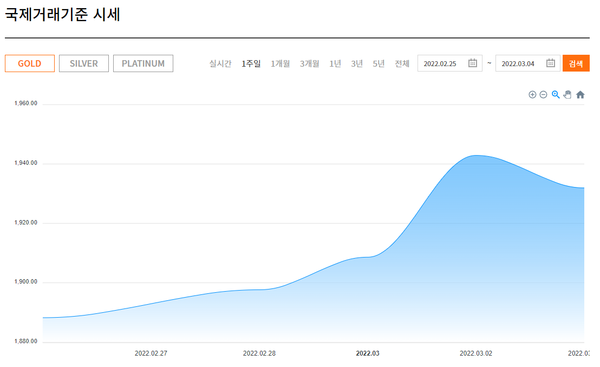600x367 pixels.
Task: Click the 국제거래기준 시세 heading
Action: [x=63, y=15]
